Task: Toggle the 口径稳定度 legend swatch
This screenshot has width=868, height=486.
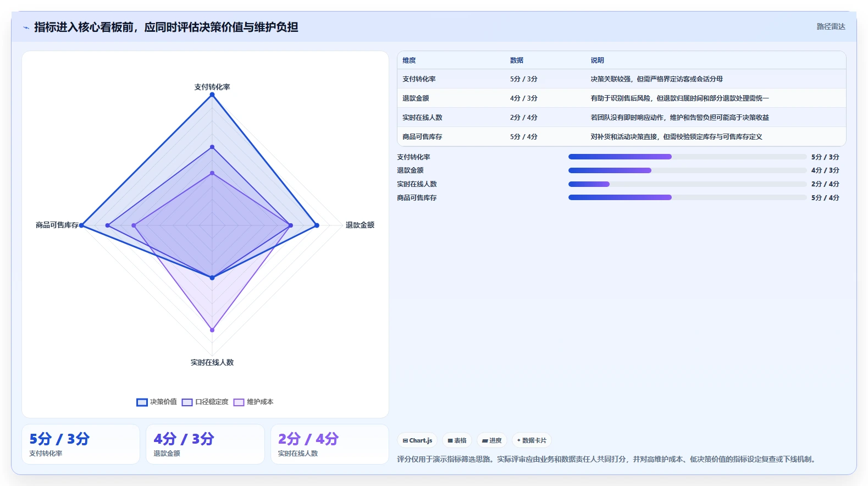Action: (x=187, y=402)
